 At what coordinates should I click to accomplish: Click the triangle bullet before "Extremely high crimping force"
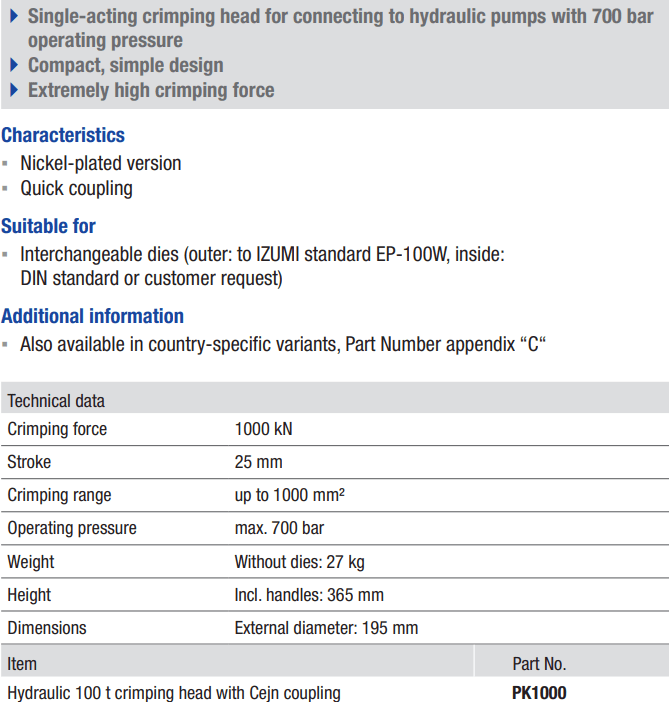14,90
